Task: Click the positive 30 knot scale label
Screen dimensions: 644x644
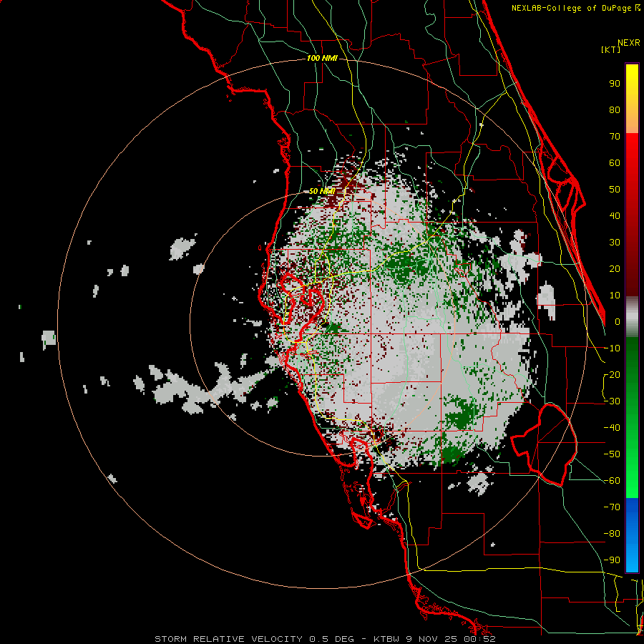Action: [x=615, y=243]
